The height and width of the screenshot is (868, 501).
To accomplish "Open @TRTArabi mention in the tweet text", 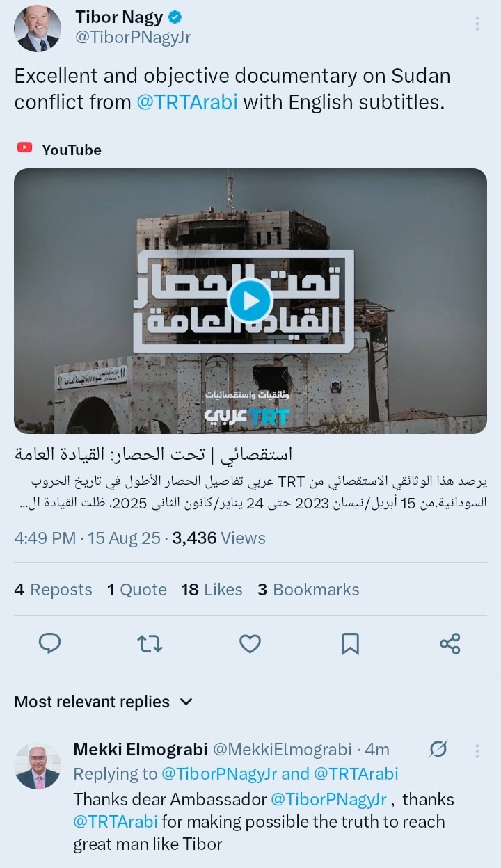I will tap(187, 102).
